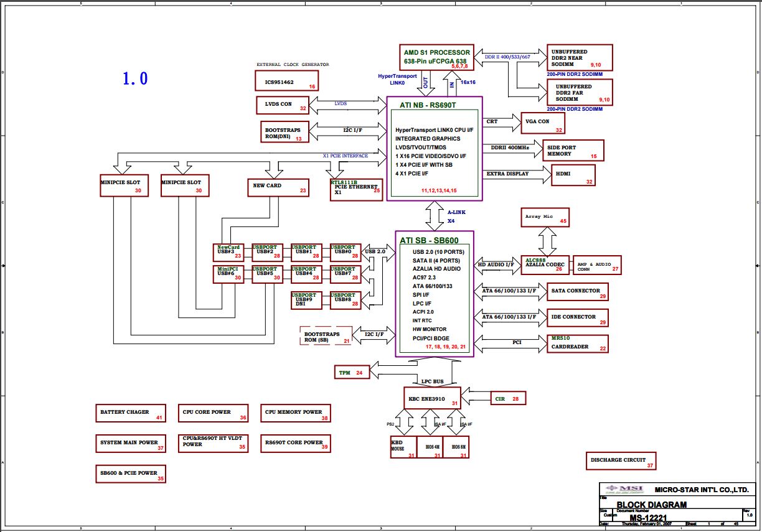
Task: Click the LVDS CON block
Action: point(283,105)
